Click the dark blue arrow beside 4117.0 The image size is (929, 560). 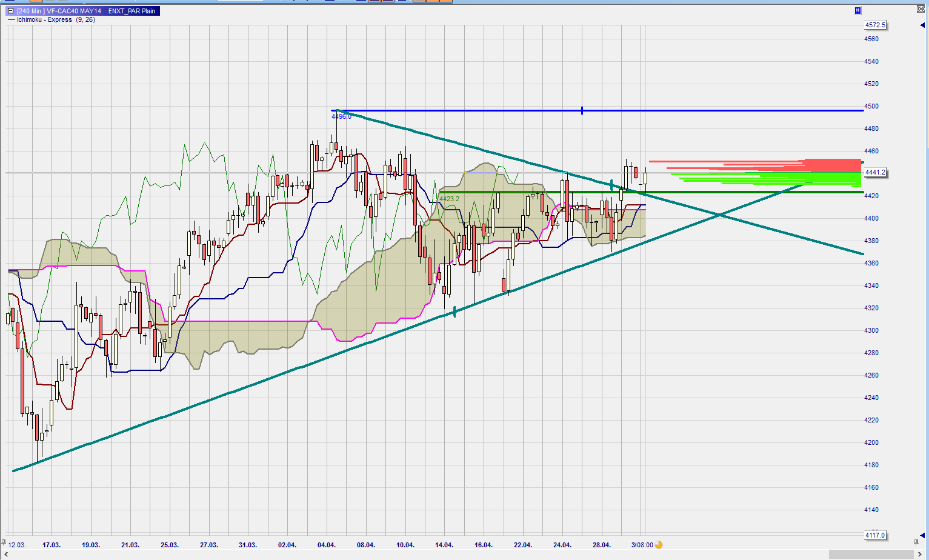922,535
